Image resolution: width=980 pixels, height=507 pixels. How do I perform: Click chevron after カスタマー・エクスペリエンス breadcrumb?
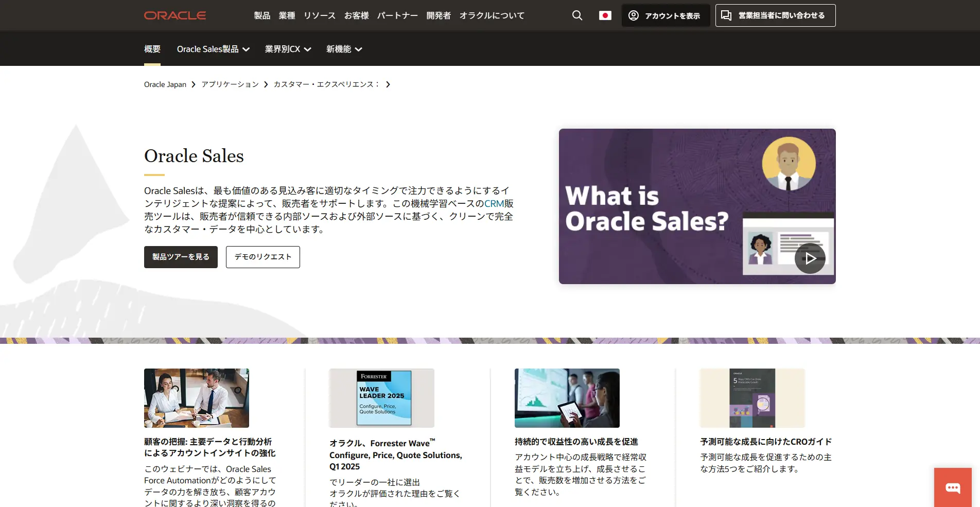point(388,84)
